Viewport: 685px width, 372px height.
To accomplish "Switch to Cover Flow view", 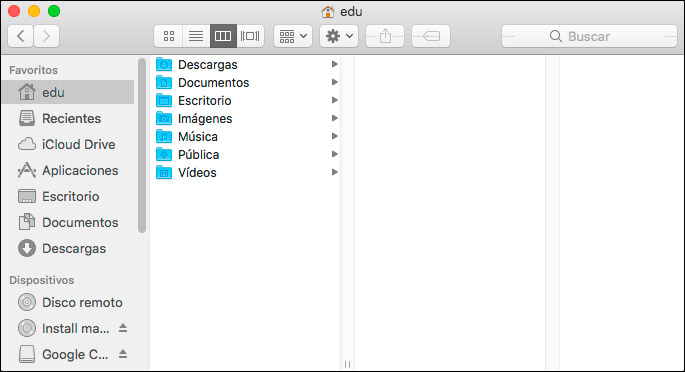I will coord(250,36).
